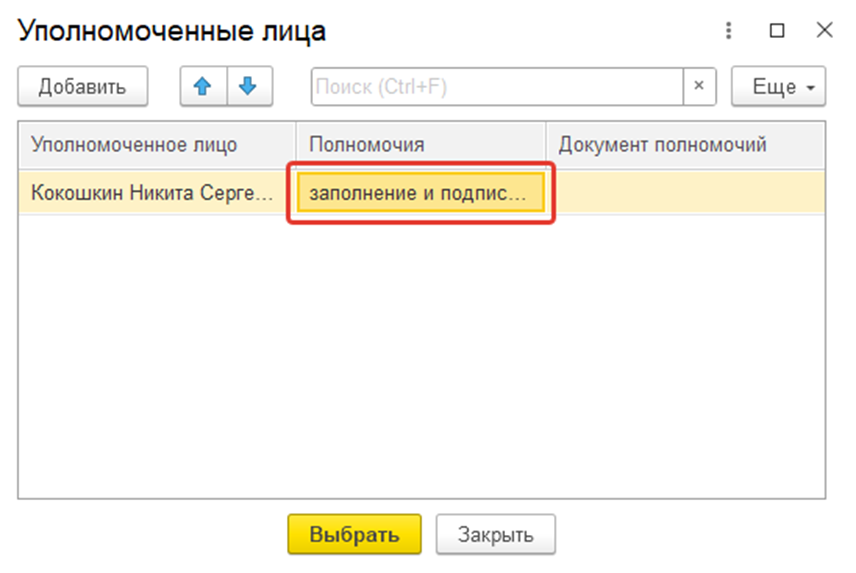Select the Кокошкин Никита Серге… cell
This screenshot has width=856, height=573.
[157, 193]
